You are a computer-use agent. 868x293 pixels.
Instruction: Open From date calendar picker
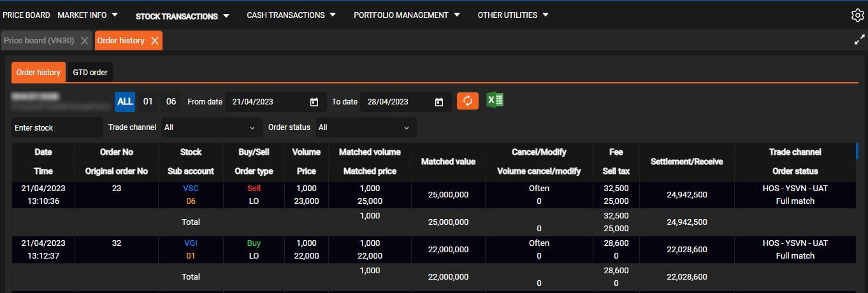pyautogui.click(x=314, y=102)
